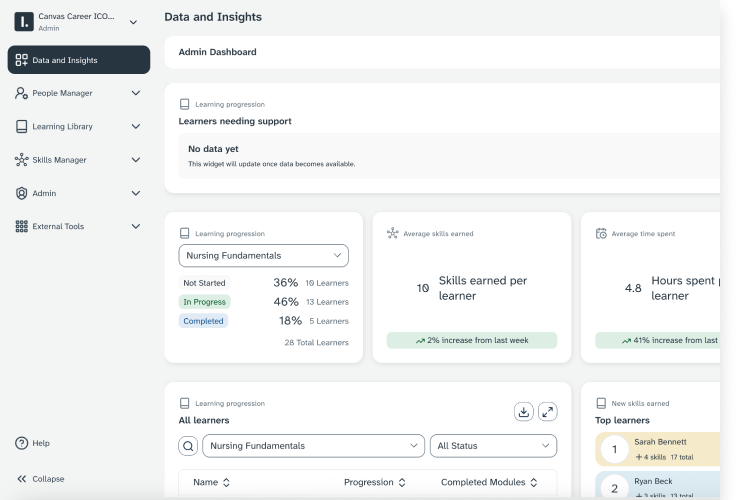
Task: Click the Learning Library book icon
Action: point(22,127)
